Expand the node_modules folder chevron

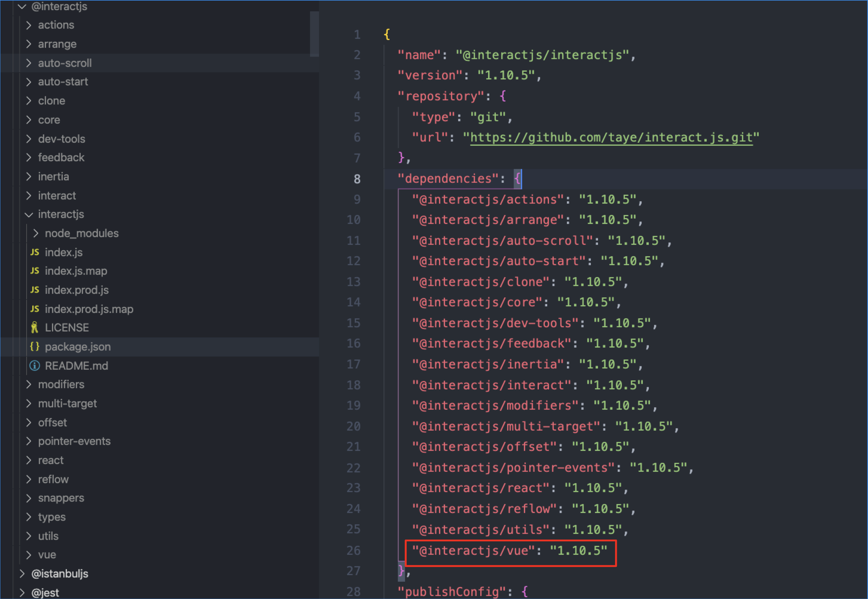tap(36, 234)
